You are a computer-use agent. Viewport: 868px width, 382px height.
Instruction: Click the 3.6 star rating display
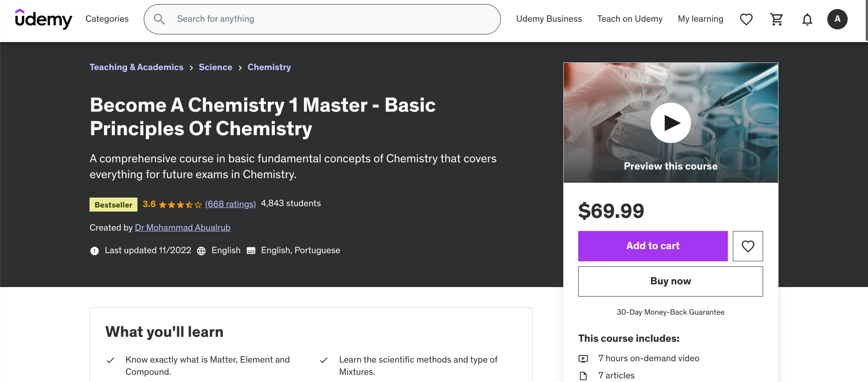pyautogui.click(x=172, y=204)
